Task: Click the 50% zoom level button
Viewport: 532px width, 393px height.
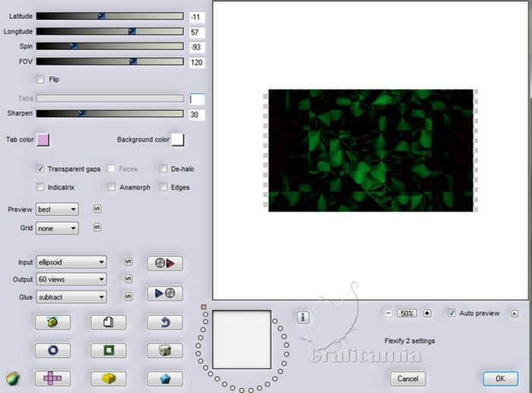Action: coord(407,313)
